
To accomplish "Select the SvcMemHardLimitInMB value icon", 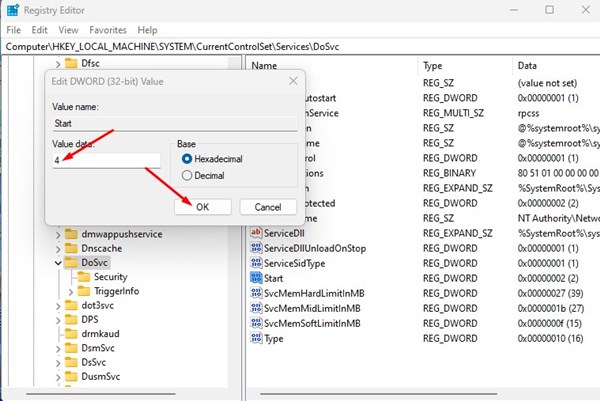I will point(256,292).
